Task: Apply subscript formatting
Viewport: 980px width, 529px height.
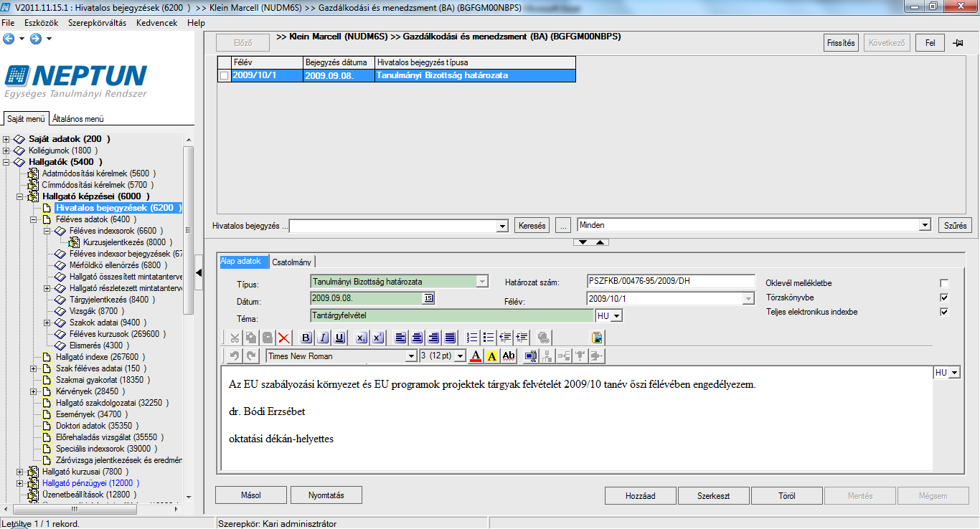Action: point(362,338)
